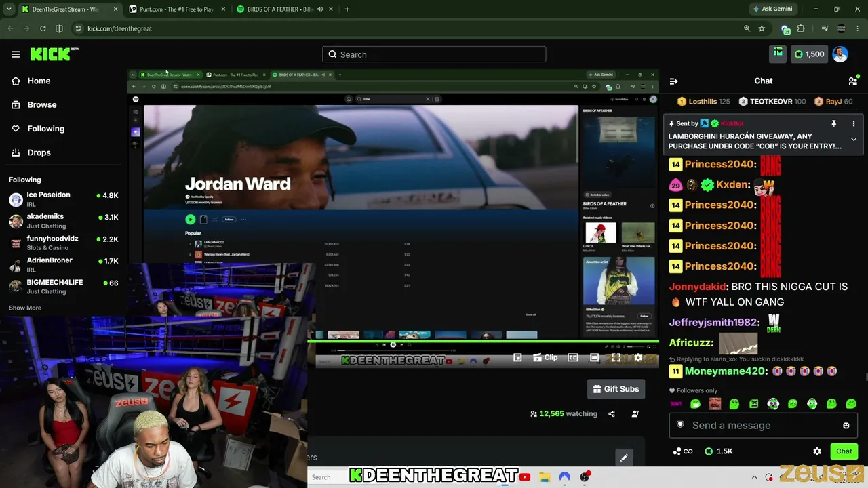Viewport: 868px width, 488px height.
Task: Unpin the pinned KickBot message
Action: pos(833,123)
